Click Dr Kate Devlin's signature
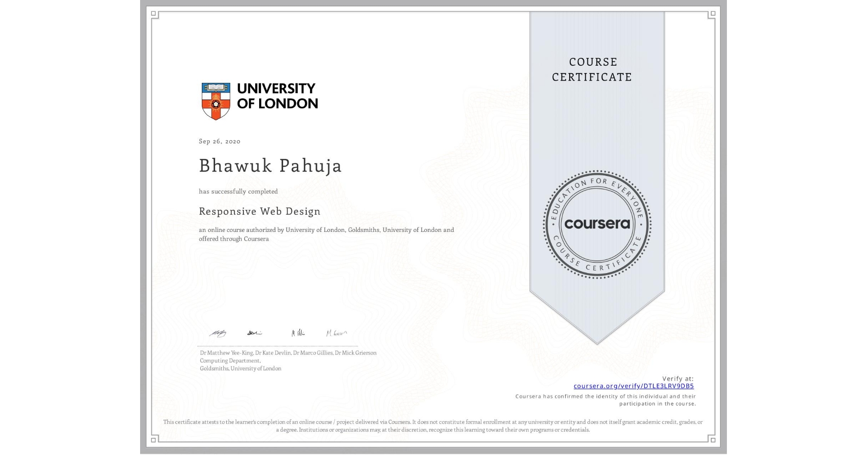This screenshot has width=868, height=455. click(254, 333)
